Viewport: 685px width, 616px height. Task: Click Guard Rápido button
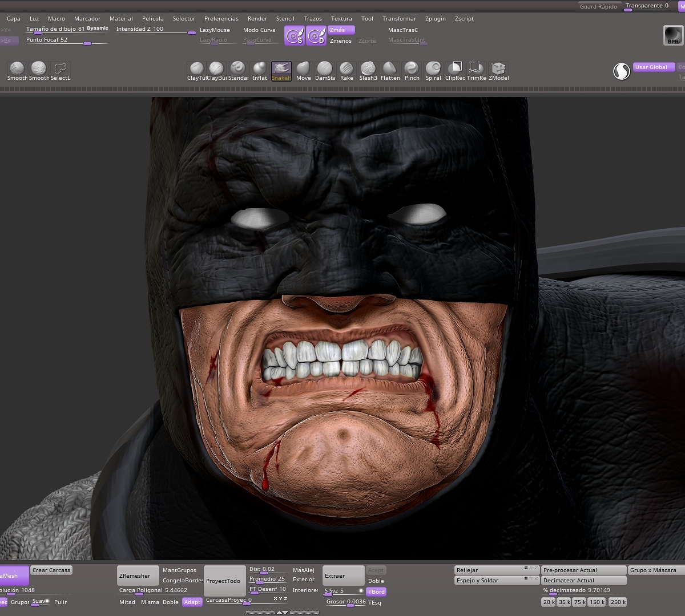[x=598, y=7]
